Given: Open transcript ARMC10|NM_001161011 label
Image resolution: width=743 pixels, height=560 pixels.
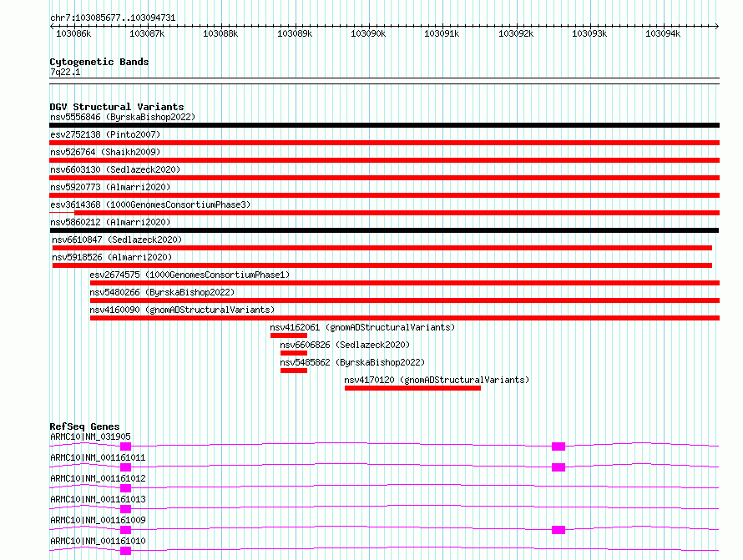Looking at the screenshot, I should pos(98,457).
